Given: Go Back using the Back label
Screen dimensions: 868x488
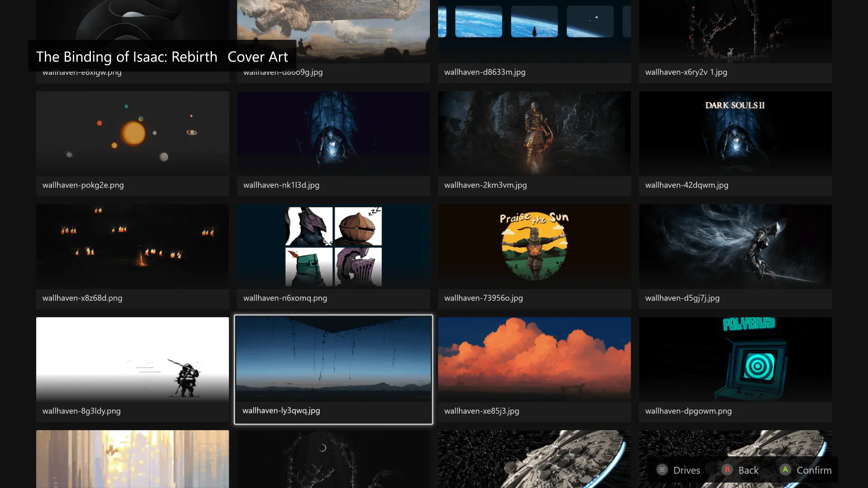Looking at the screenshot, I should pyautogui.click(x=748, y=470).
